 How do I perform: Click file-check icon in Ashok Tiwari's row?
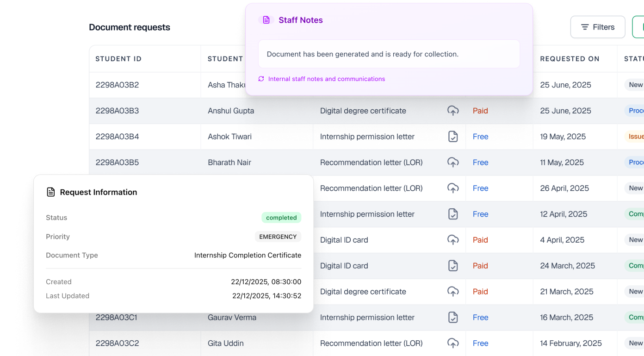(x=453, y=137)
